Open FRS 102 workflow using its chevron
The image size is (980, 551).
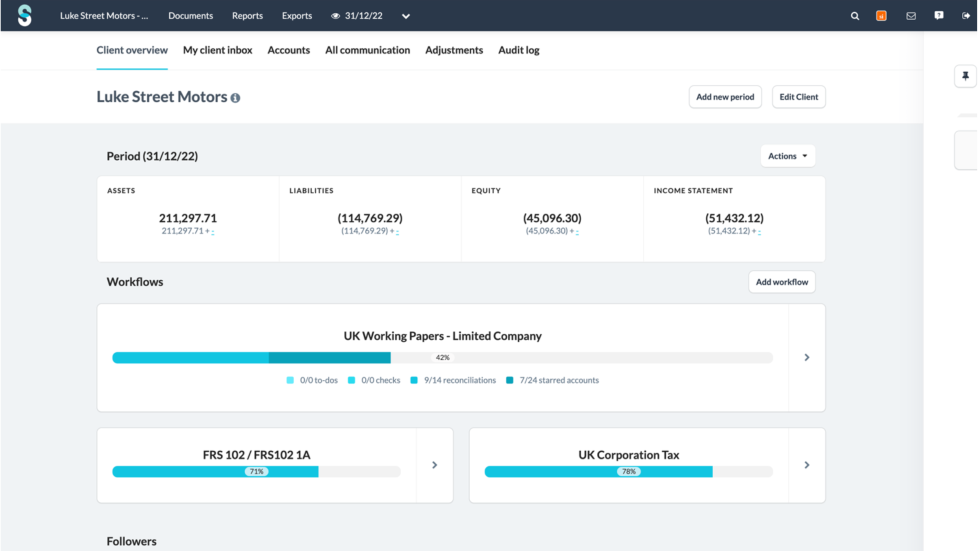pyautogui.click(x=434, y=465)
